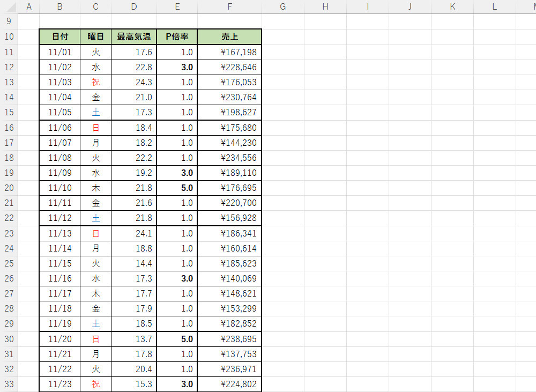This screenshot has width=536, height=392.
Task: Click the 売上 header cell
Action: coord(230,36)
